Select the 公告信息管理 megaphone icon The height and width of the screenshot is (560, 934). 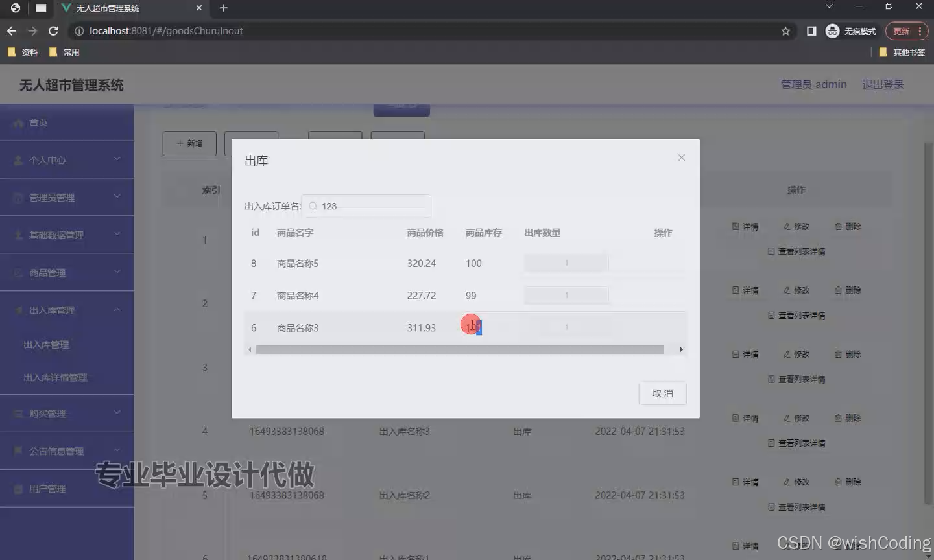pyautogui.click(x=18, y=450)
